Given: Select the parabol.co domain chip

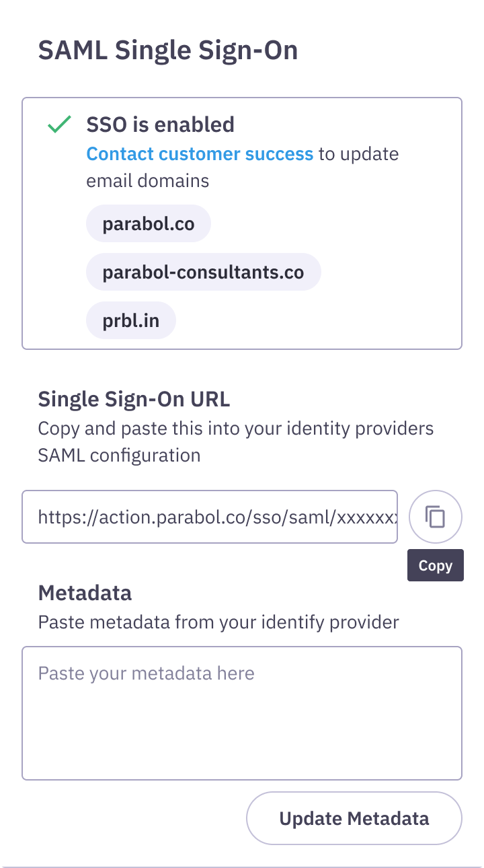Looking at the screenshot, I should pyautogui.click(x=148, y=223).
